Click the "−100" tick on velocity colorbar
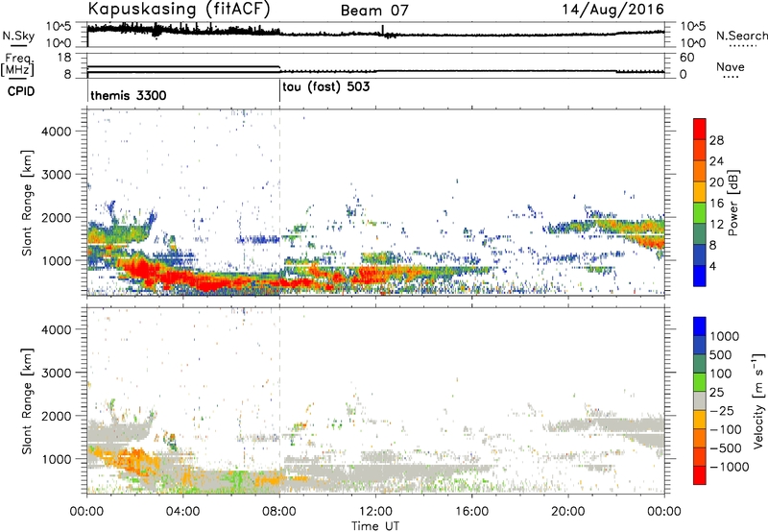 (726, 429)
